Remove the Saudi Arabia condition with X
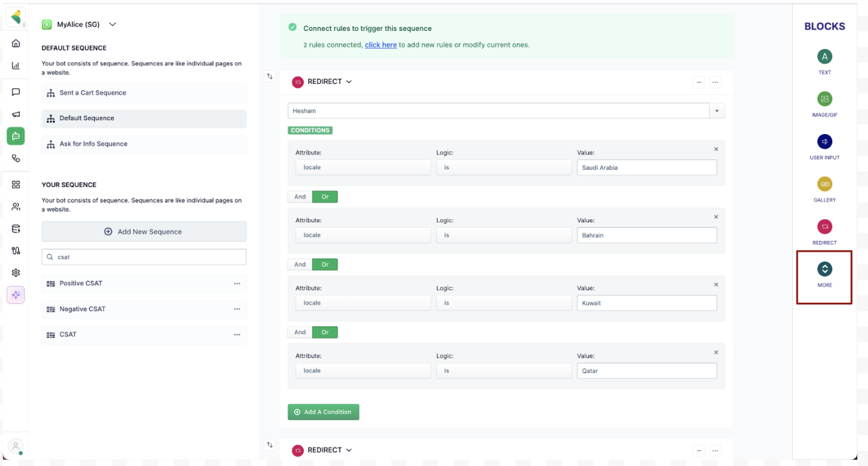Image resolution: width=868 pixels, height=466 pixels. pos(716,149)
